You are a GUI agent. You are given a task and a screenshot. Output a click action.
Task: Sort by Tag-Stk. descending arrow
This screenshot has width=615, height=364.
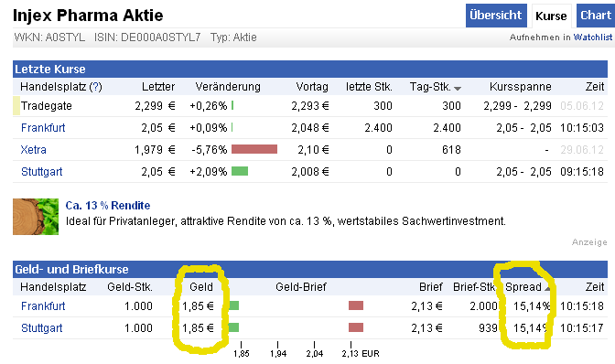(458, 89)
